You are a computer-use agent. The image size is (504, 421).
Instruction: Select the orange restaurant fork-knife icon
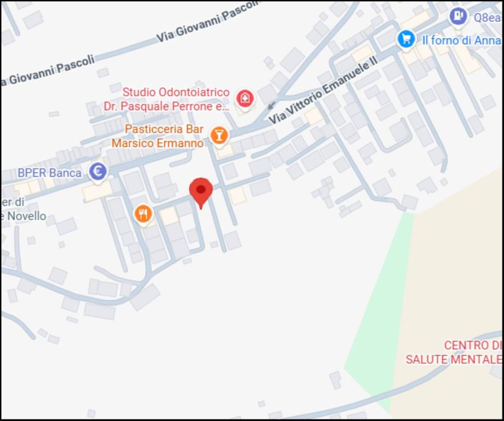tap(143, 214)
